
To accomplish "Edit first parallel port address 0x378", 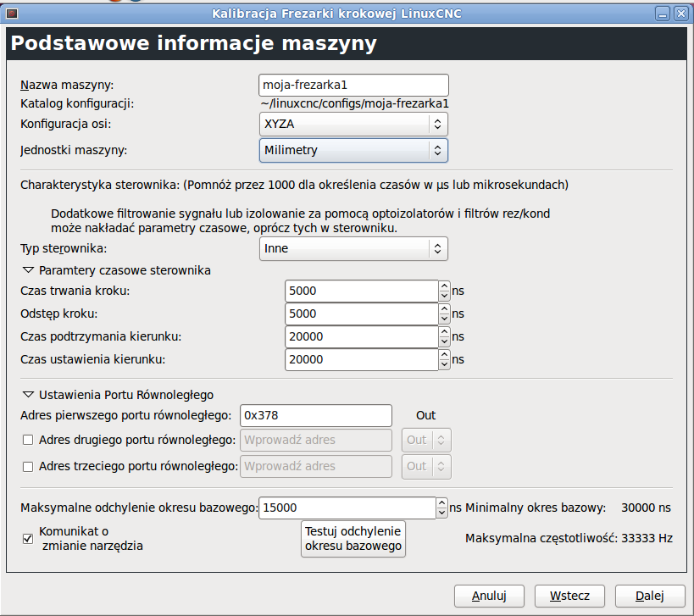I will pyautogui.click(x=316, y=415).
